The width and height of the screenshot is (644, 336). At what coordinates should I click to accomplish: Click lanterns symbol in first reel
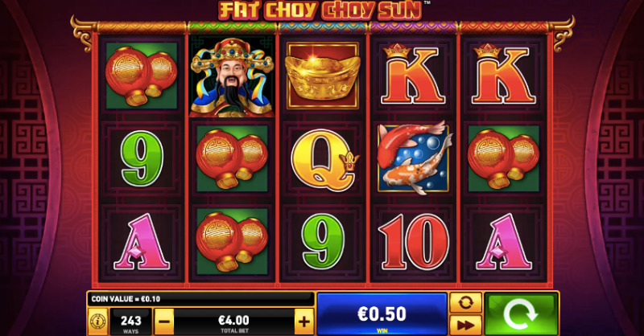pyautogui.click(x=142, y=76)
